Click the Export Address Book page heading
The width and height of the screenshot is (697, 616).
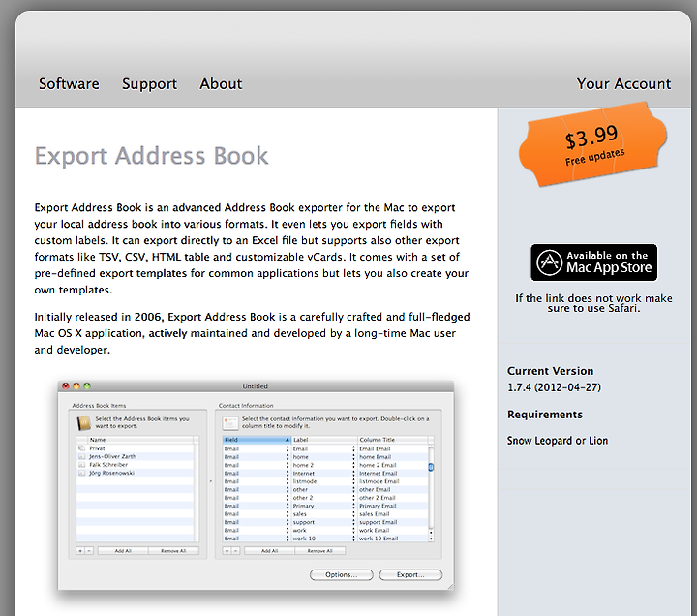[x=152, y=156]
